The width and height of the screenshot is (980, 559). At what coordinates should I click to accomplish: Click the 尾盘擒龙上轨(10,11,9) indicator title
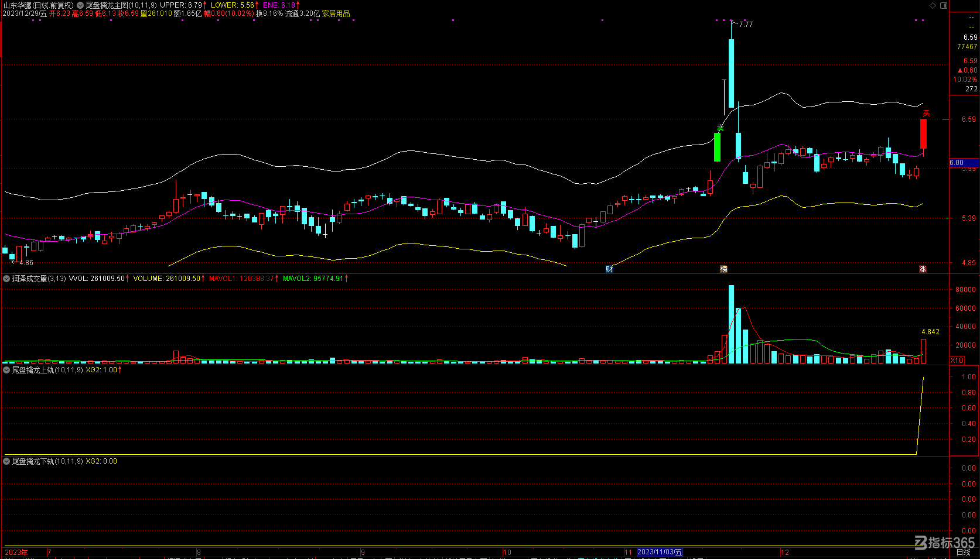click(47, 370)
